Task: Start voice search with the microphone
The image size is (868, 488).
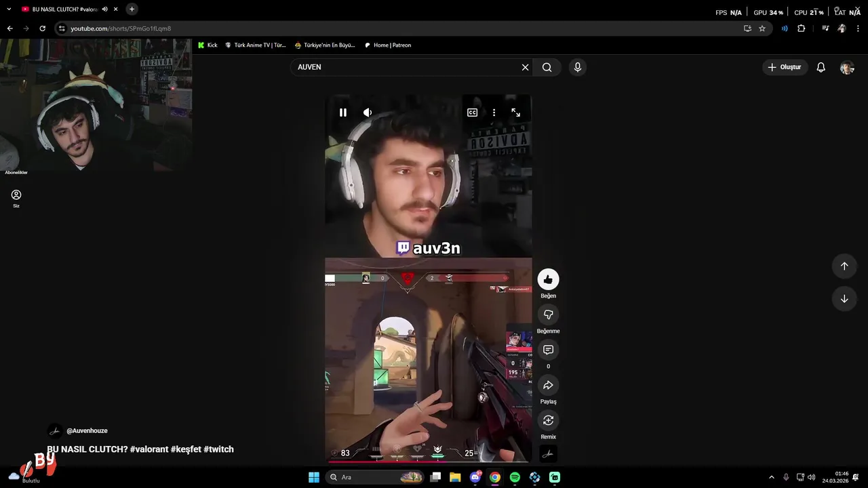Action: [x=578, y=67]
